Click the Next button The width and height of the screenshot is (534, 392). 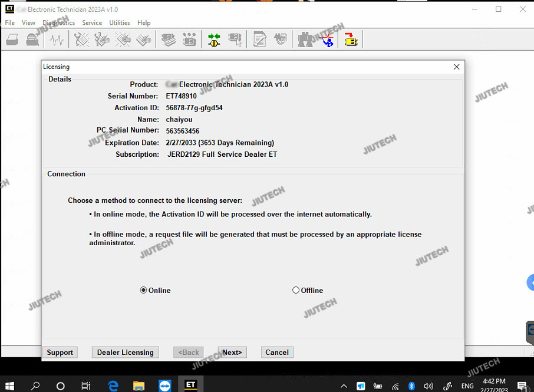[232, 352]
